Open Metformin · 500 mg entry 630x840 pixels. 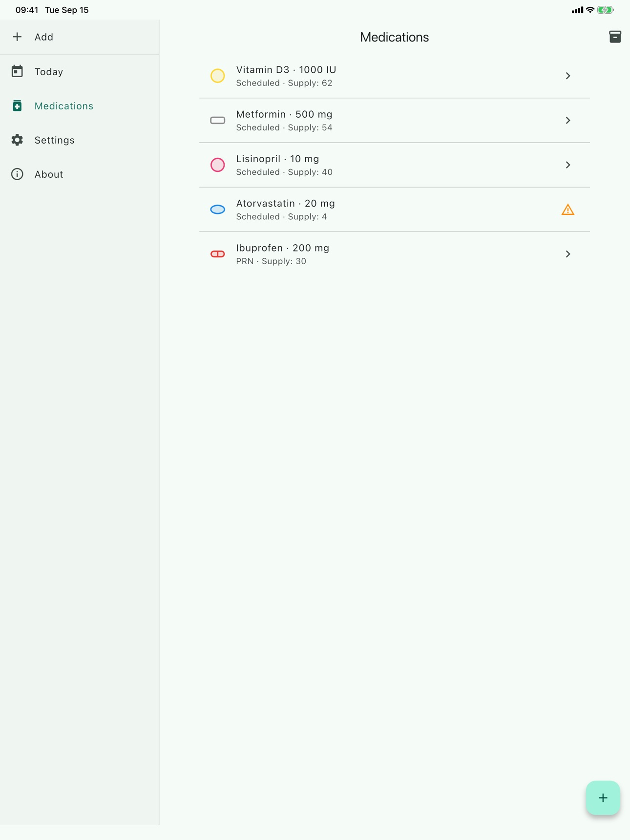point(394,120)
